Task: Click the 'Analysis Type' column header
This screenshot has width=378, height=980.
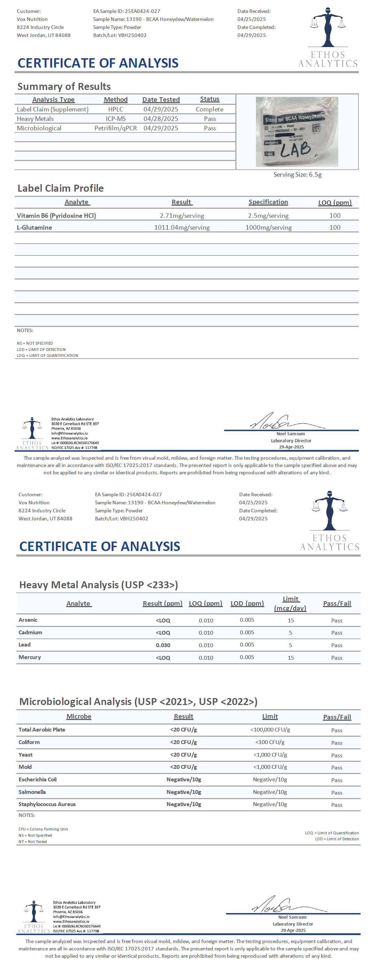Action: tap(53, 99)
